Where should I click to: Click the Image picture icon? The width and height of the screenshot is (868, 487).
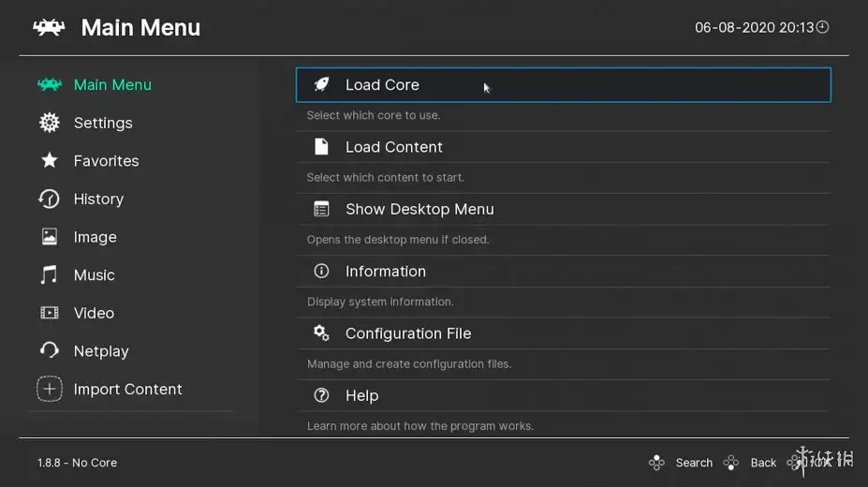[50, 237]
